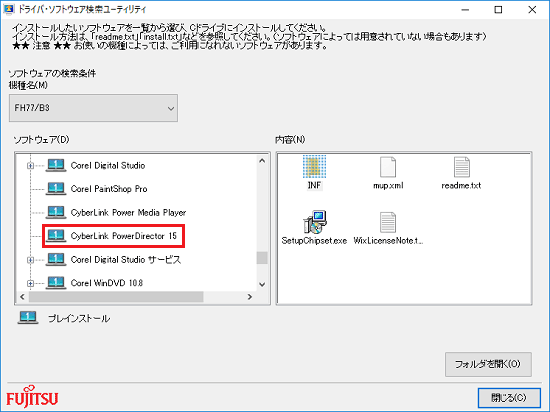
Task: Click the 閉じる(C) button
Action: click(509, 398)
